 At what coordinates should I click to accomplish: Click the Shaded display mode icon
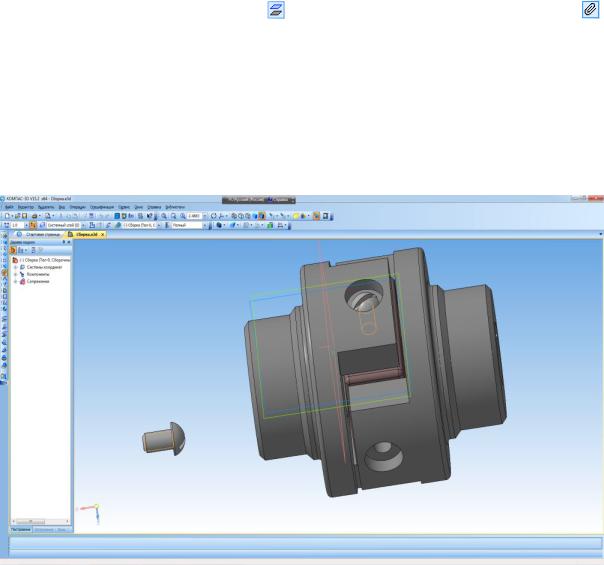[x=255, y=216]
